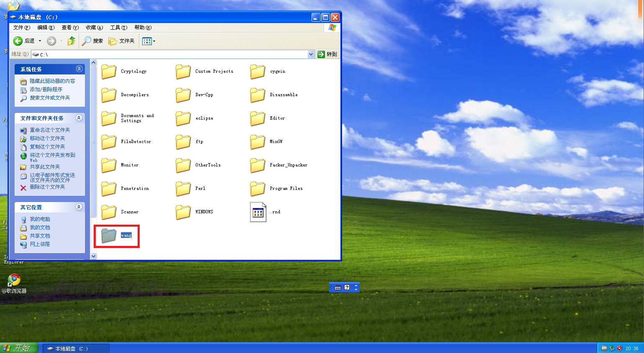
Task: Open the 谷歌浏览器 desktop shortcut
Action: point(14,283)
